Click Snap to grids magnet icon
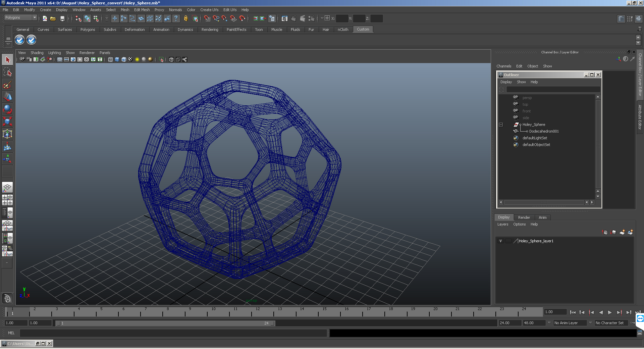The height and width of the screenshot is (349, 644). tap(207, 18)
